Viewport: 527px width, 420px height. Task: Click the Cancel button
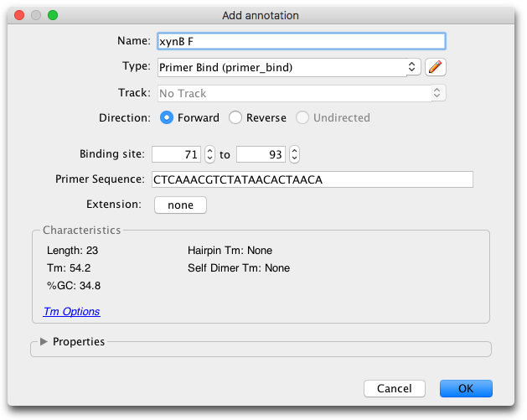pos(395,388)
